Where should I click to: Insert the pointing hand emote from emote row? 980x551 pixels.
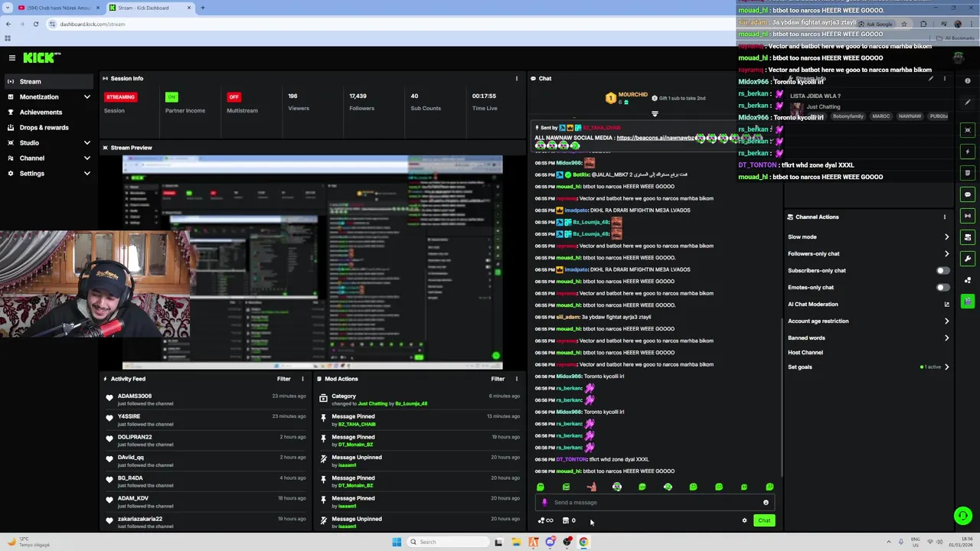pos(591,487)
